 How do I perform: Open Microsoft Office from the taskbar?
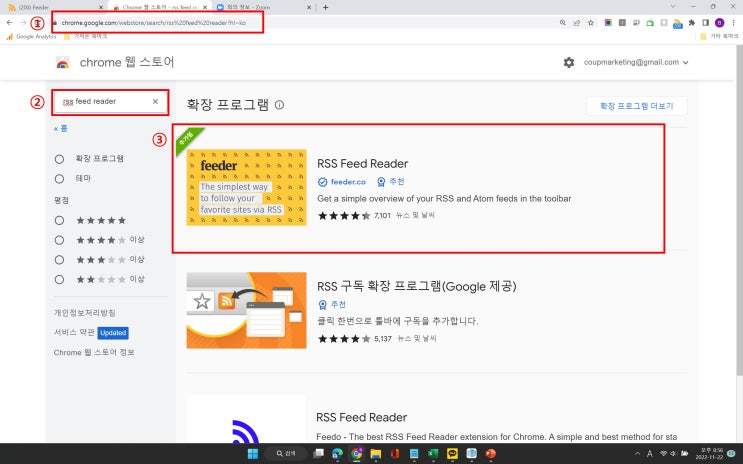[x=395, y=454]
